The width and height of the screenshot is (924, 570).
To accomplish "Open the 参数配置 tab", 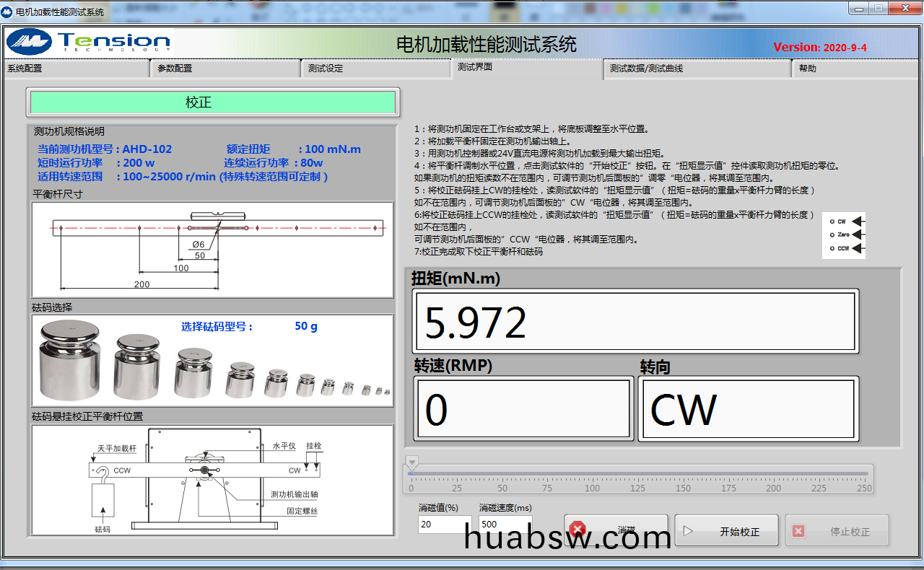I will [225, 69].
